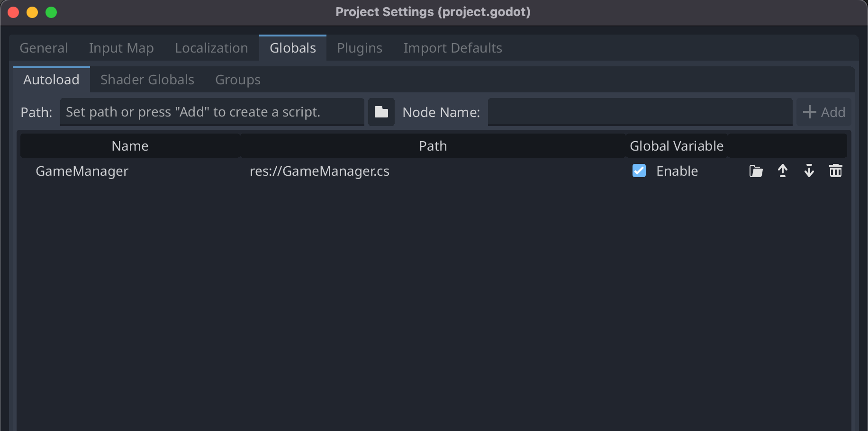Delete the GameManager autoload entry
The width and height of the screenshot is (868, 431).
click(835, 171)
